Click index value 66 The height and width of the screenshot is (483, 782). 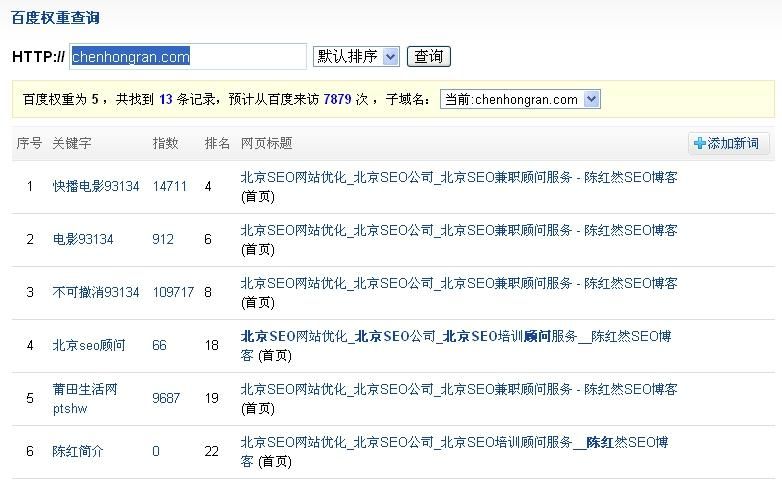coord(160,345)
